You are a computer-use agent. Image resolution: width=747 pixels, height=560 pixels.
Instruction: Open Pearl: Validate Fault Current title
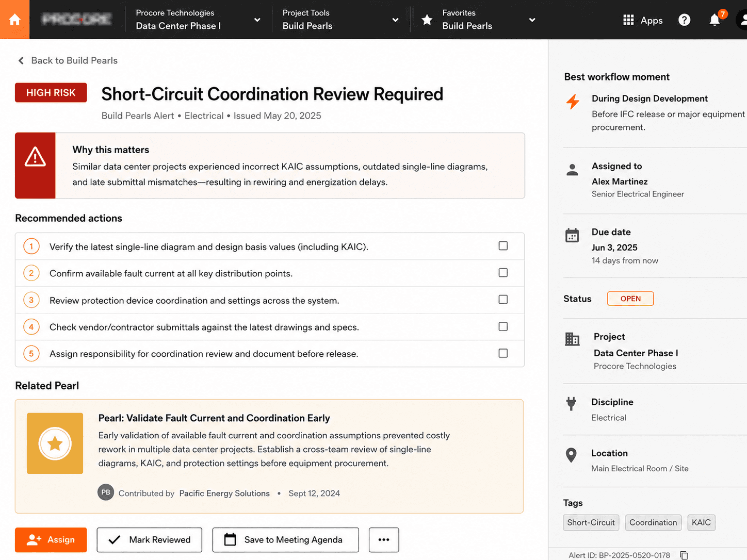point(214,418)
